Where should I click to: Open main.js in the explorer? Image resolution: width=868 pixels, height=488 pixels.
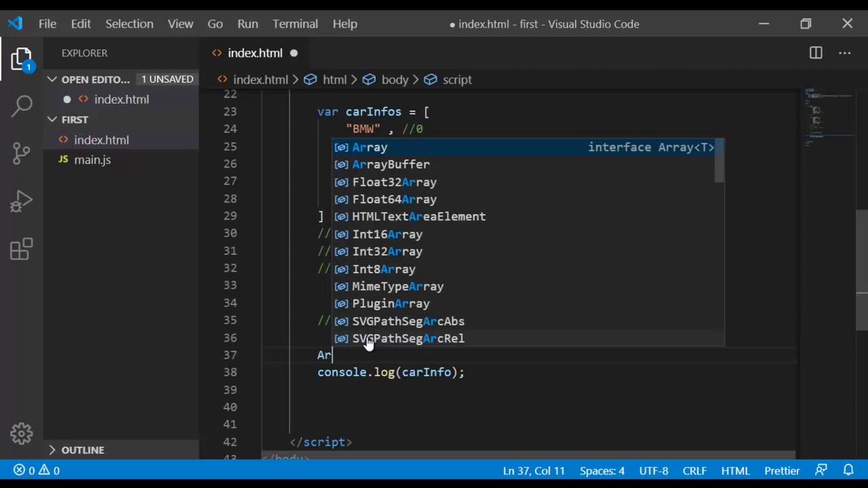coord(92,160)
